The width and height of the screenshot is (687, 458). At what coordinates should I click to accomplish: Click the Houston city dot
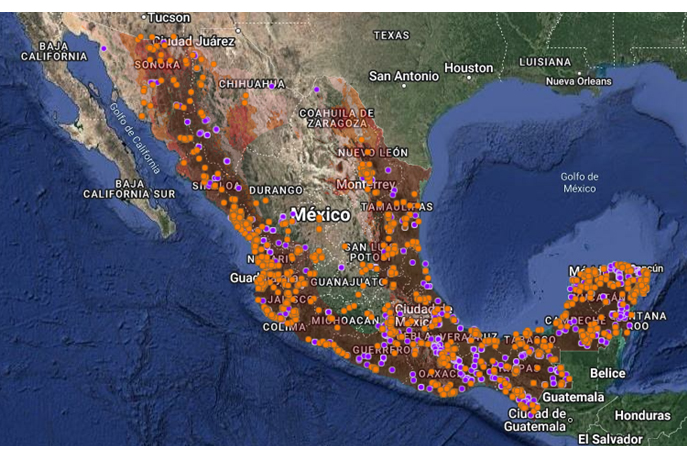[469, 78]
